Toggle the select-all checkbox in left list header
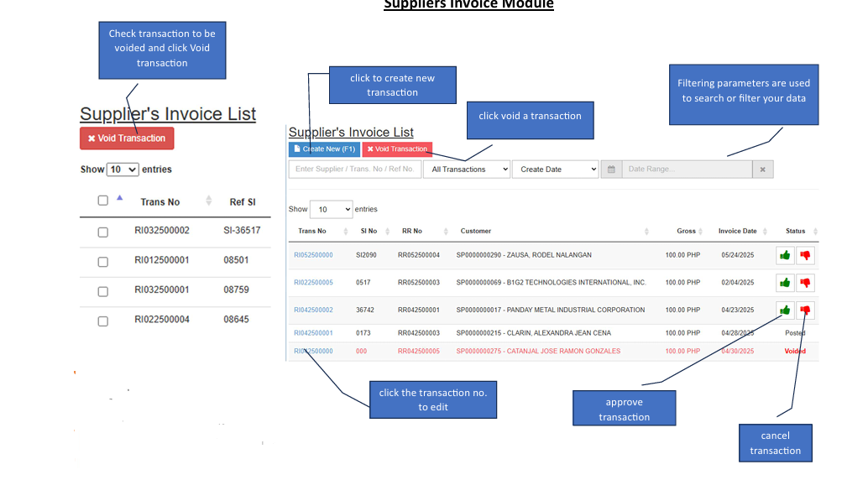868x480 pixels. (103, 201)
